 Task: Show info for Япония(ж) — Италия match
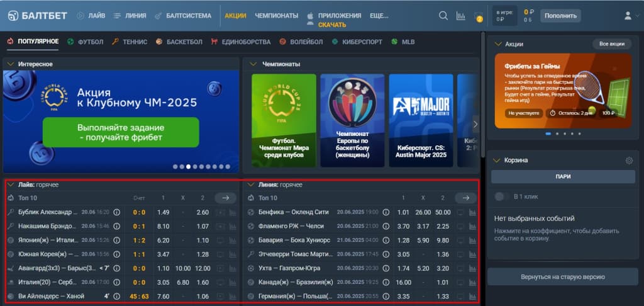click(x=116, y=240)
